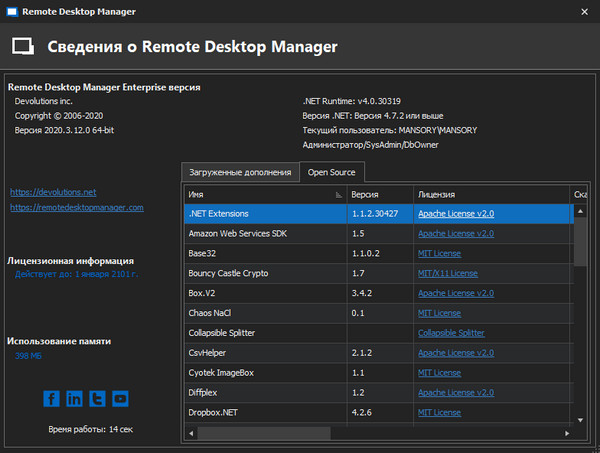Open the LinkedIn social icon
The height and width of the screenshot is (453, 600).
pyautogui.click(x=75, y=399)
